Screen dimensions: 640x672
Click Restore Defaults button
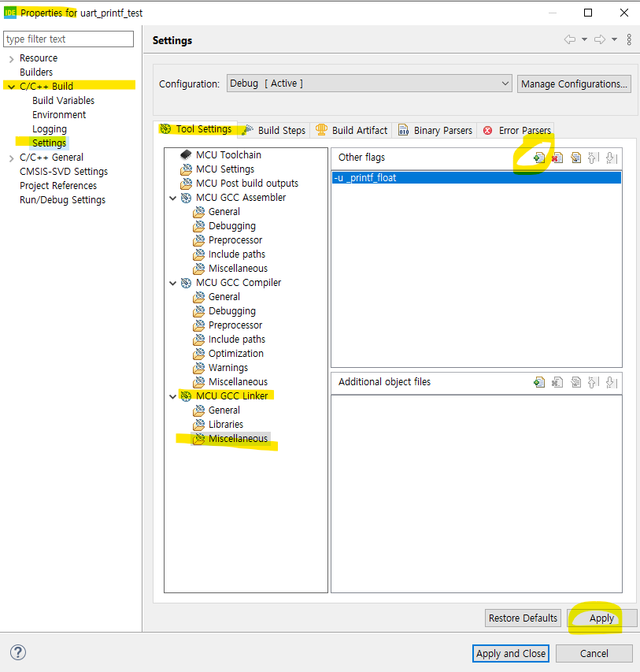coord(523,618)
